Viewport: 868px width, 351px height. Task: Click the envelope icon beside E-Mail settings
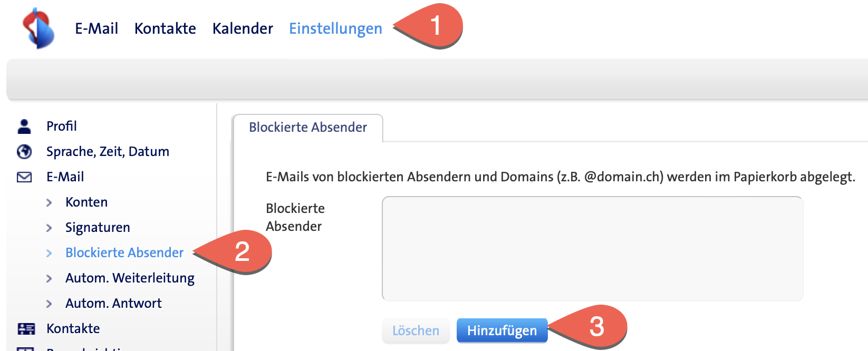24,177
